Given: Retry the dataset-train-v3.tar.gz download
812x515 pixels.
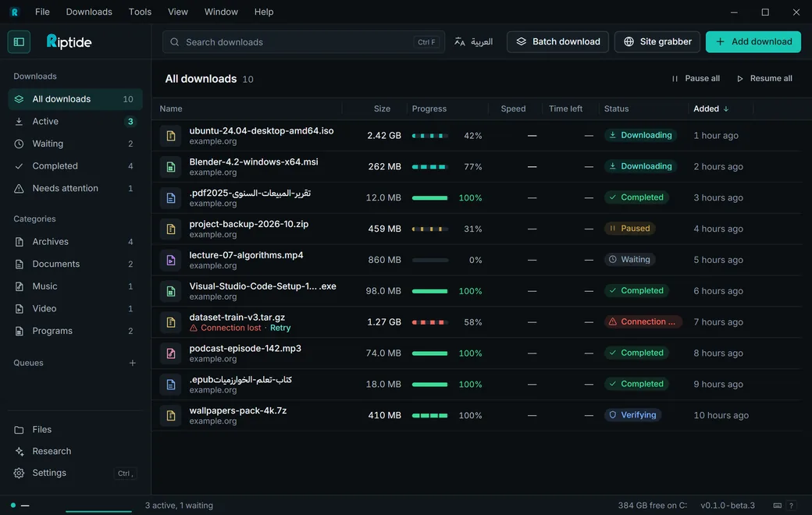Looking at the screenshot, I should (280, 328).
